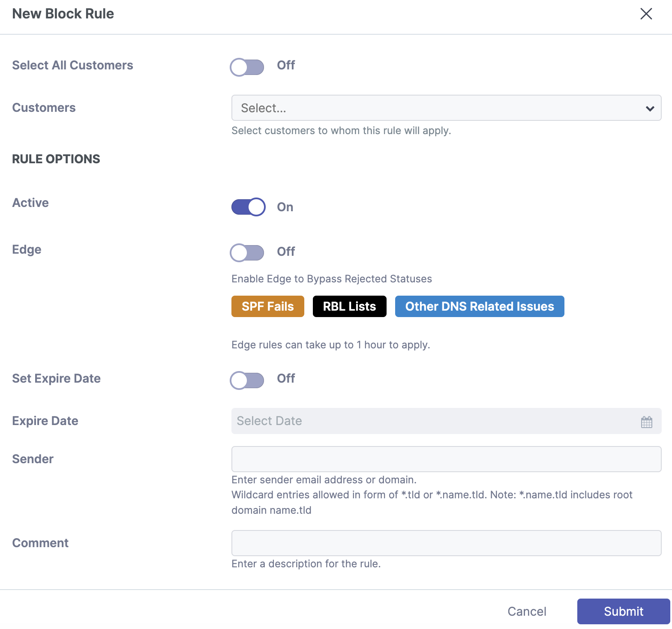Screen dimensions: 672x629
Task: Enable the Edge toggle switch
Action: (247, 252)
